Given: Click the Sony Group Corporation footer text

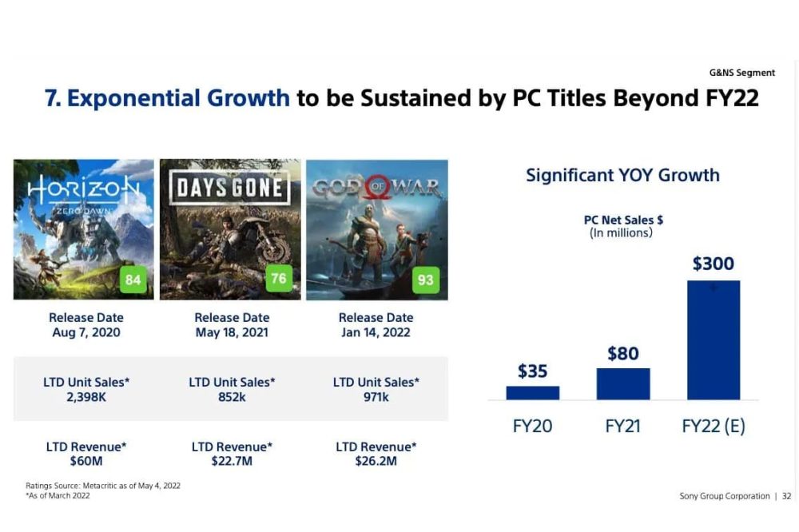Looking at the screenshot, I should coord(724,496).
